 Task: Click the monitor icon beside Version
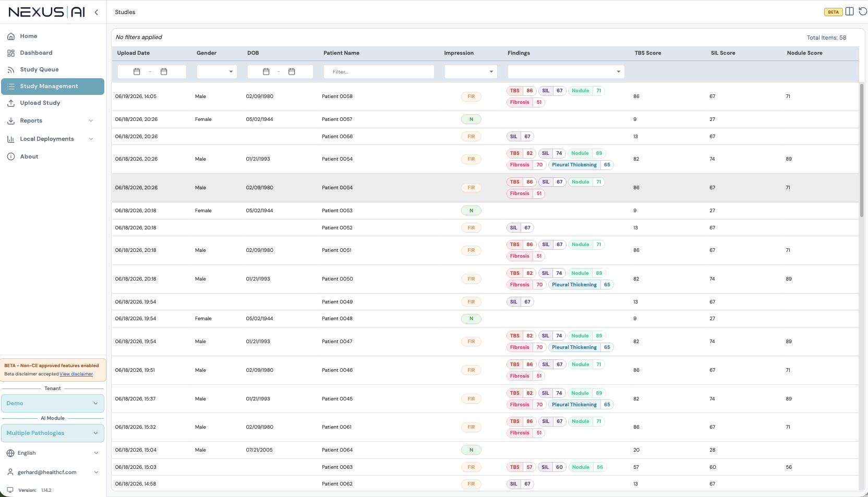(x=10, y=490)
